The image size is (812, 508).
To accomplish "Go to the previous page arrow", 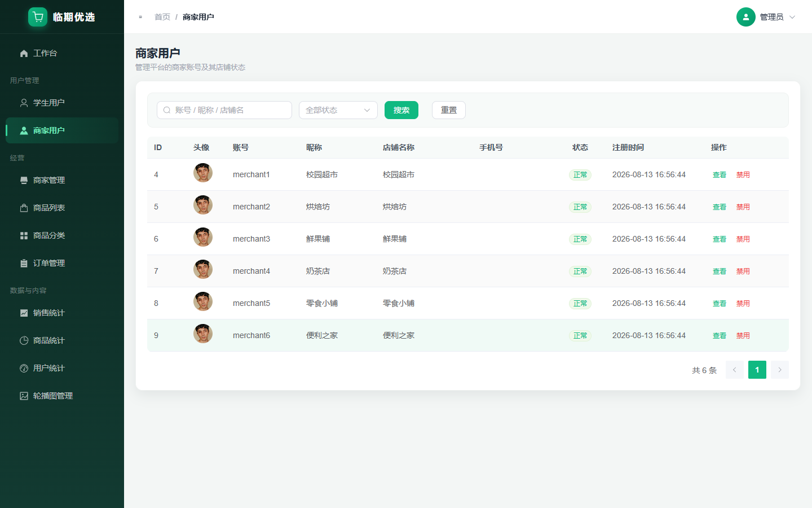I will [x=734, y=370].
